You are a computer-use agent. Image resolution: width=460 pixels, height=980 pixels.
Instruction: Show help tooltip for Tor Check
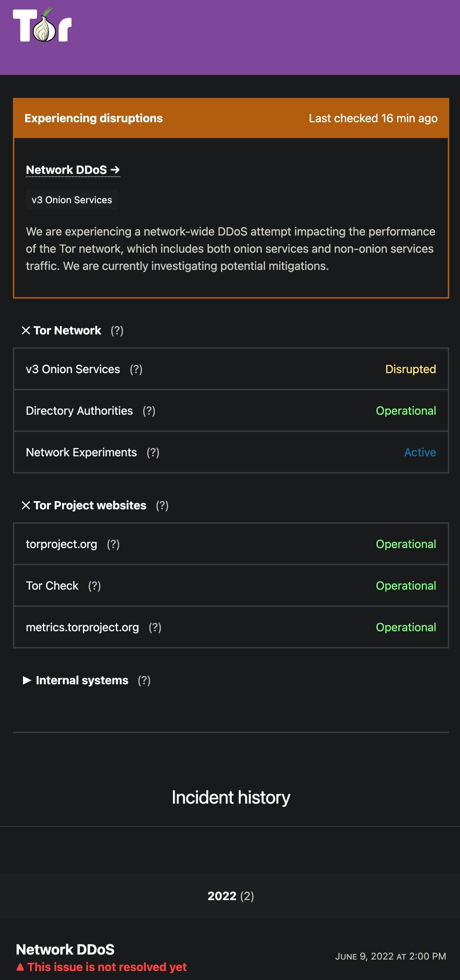(x=94, y=586)
